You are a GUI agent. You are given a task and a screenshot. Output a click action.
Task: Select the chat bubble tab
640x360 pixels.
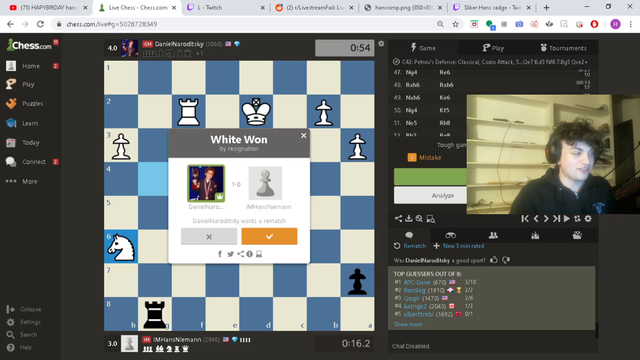tap(409, 235)
